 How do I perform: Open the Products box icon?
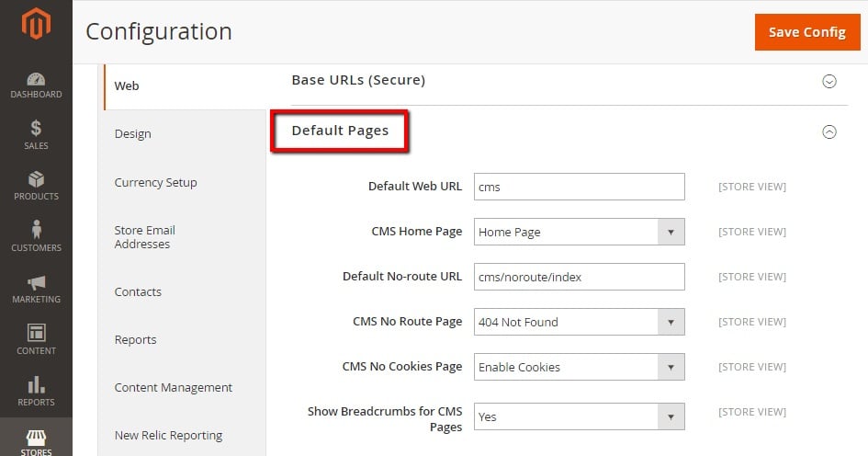(36, 180)
